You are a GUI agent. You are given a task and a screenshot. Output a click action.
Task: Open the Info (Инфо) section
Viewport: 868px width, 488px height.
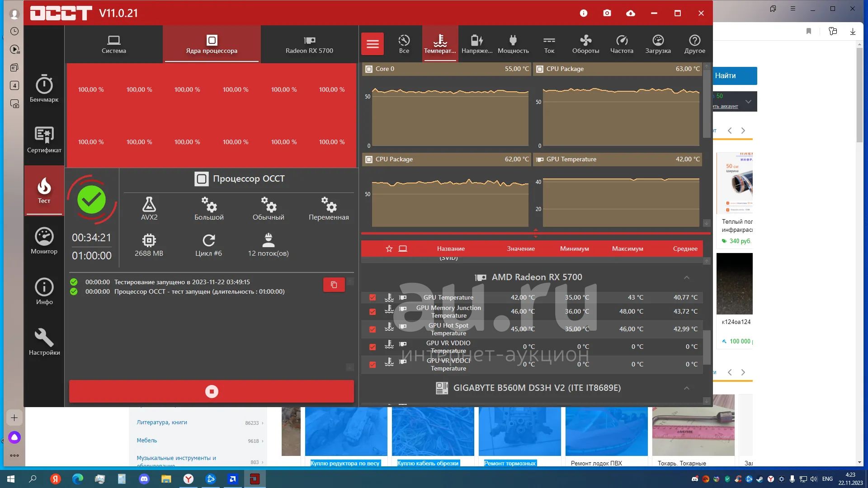coord(44,291)
